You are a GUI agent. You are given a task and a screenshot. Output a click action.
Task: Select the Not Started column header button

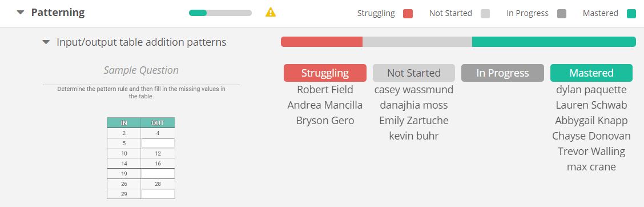click(413, 73)
